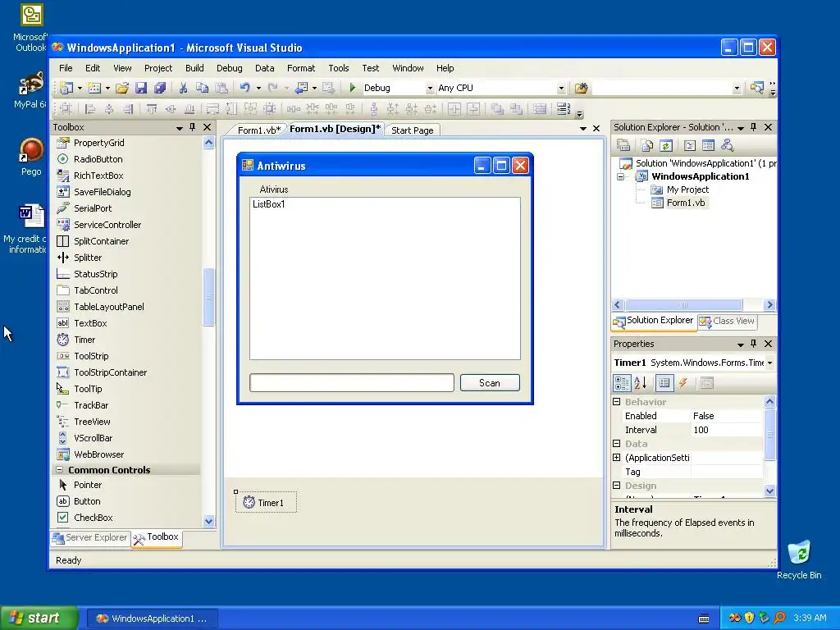Open the Toolbox window position dropdown arrow

click(179, 128)
